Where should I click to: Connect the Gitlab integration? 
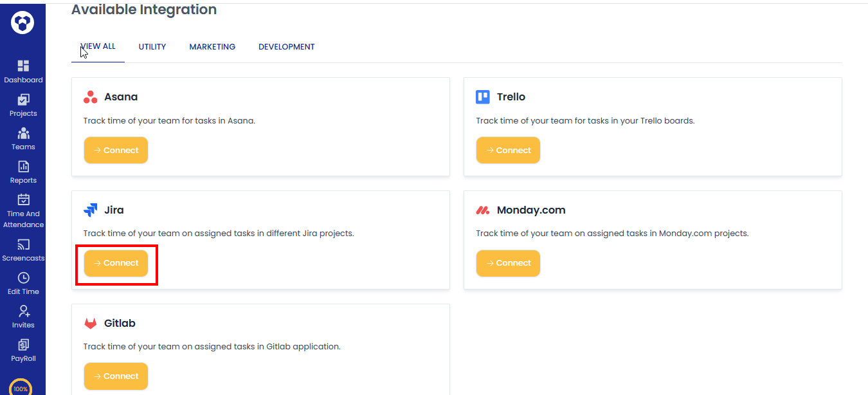tap(116, 376)
